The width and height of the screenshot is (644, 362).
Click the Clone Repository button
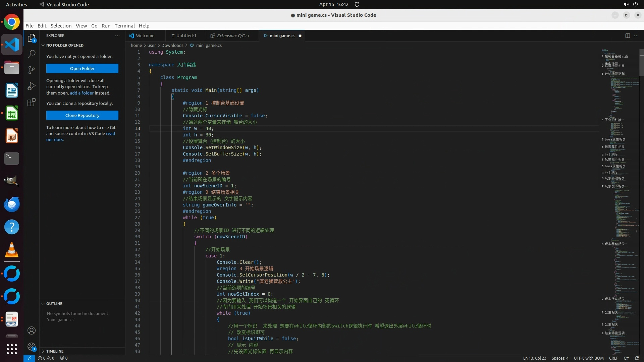coord(82,115)
